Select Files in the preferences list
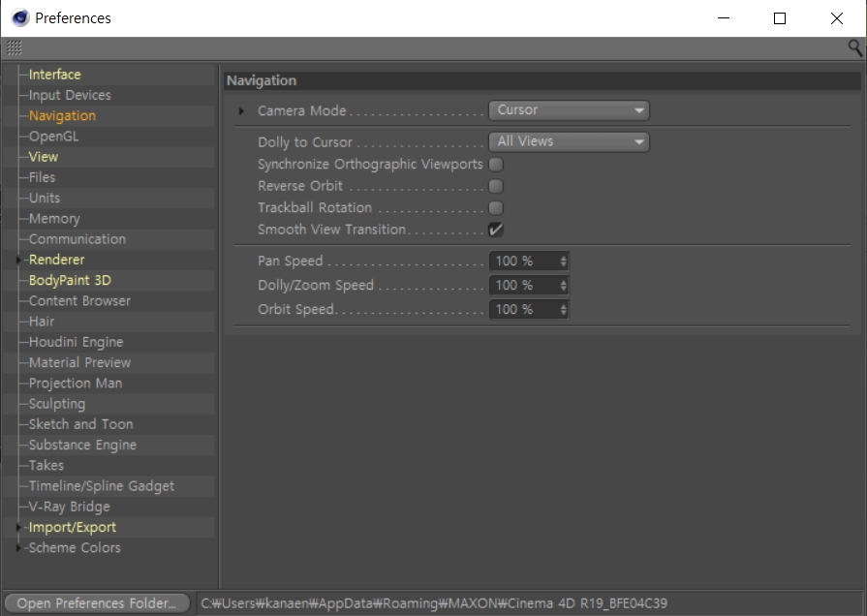This screenshot has height=616, width=867. pyautogui.click(x=42, y=177)
